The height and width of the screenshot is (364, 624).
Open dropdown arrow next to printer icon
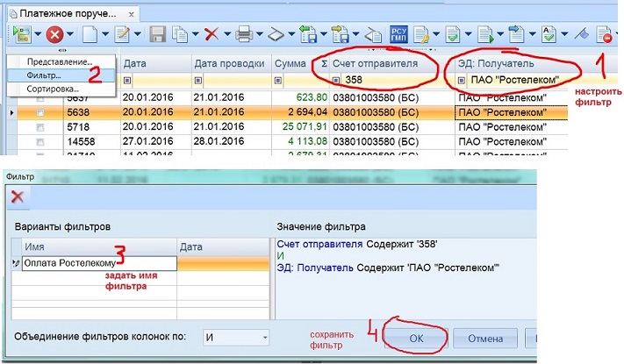(x=260, y=34)
